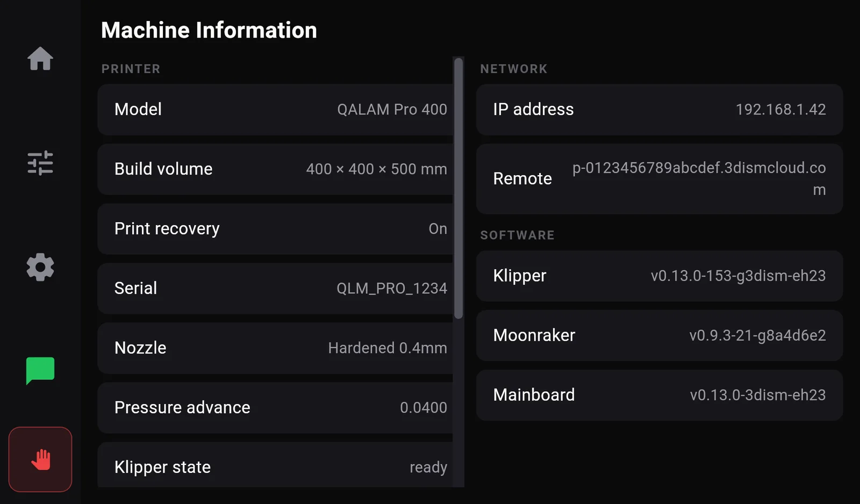Hit the red emergency stop hand button
860x504 pixels.
40,459
